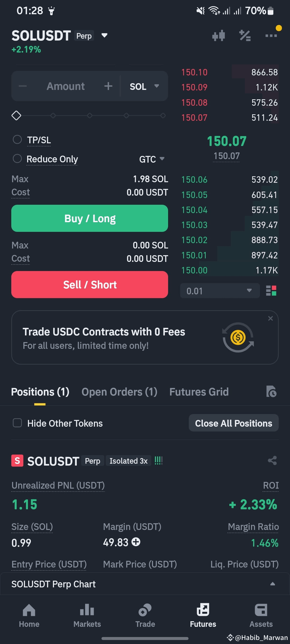290x644 pixels.
Task: Check Hide Other Tokens box
Action: (17, 423)
